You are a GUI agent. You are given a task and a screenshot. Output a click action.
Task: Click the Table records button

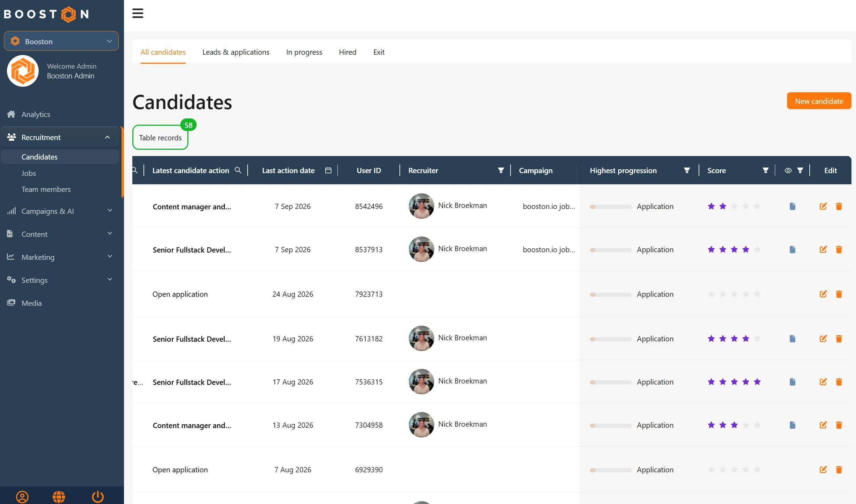(160, 138)
